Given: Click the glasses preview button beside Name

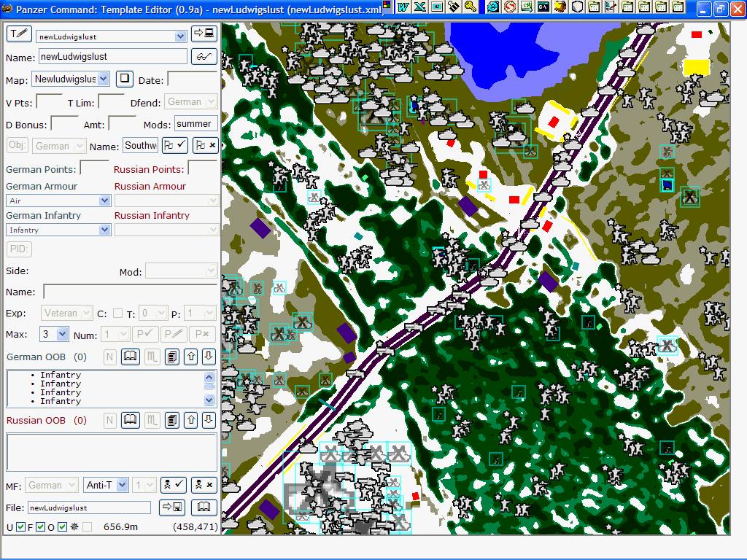Looking at the screenshot, I should (204, 57).
